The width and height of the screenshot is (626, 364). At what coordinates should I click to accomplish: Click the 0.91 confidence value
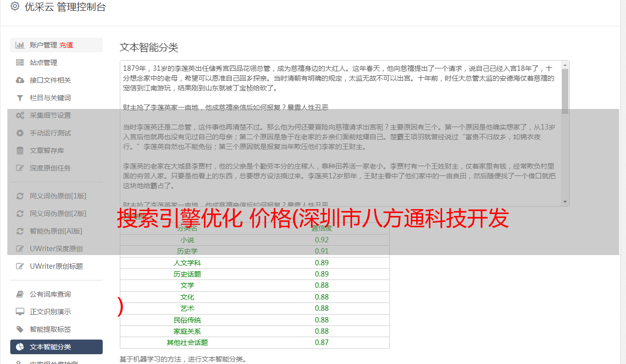point(322,251)
